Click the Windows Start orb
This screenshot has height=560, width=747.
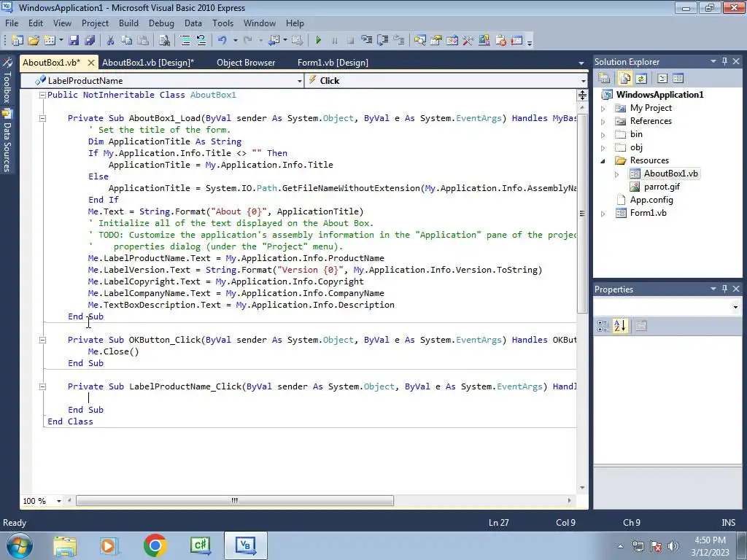coord(20,545)
